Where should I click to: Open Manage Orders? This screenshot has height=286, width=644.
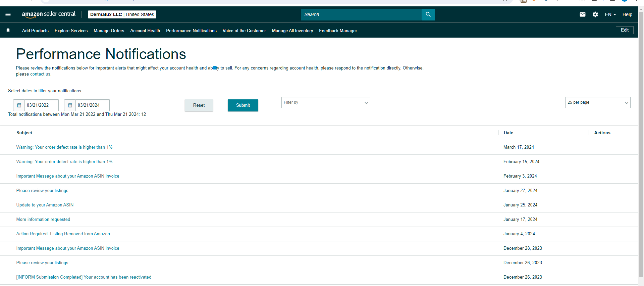click(109, 31)
